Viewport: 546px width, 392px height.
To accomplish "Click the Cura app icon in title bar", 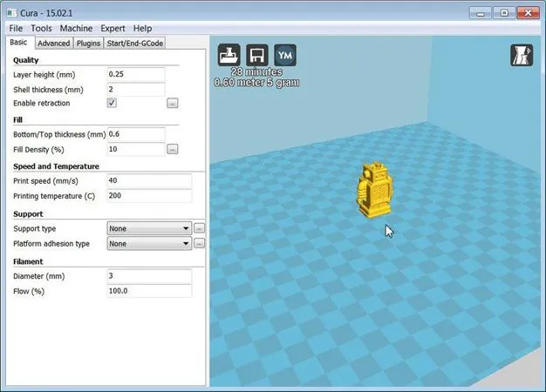I will [12, 13].
